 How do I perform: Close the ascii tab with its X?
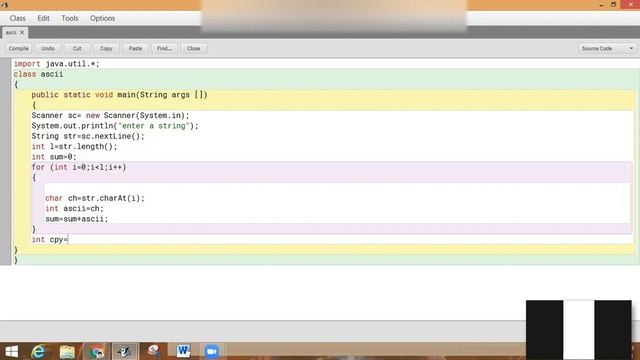(22, 33)
